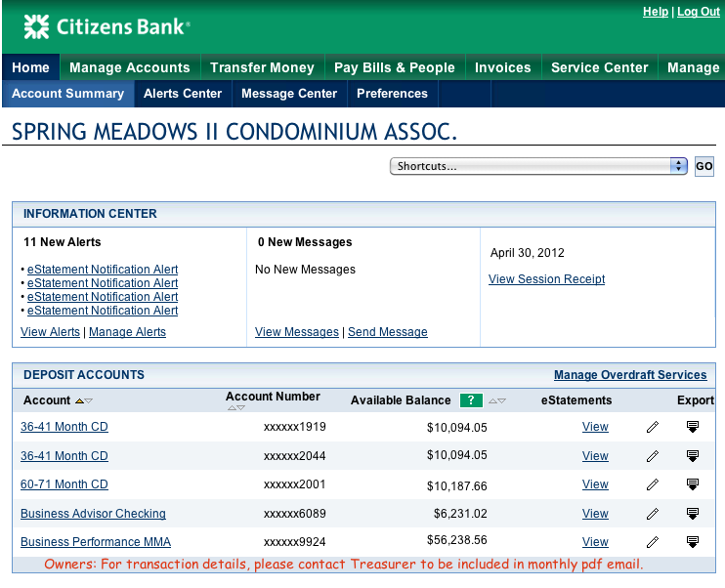Click the pencil edit icon for 60-71 Month CD
725x588 pixels.
[653, 484]
